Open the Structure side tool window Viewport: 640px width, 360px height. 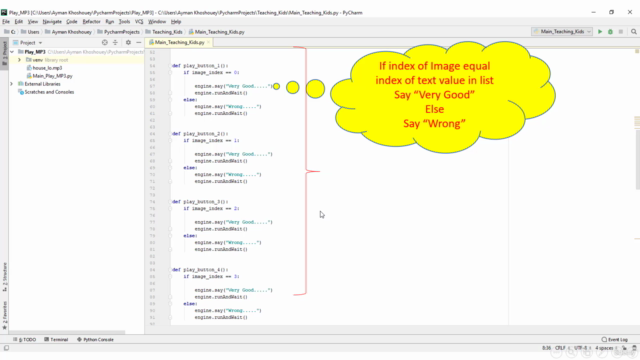tap(4, 277)
